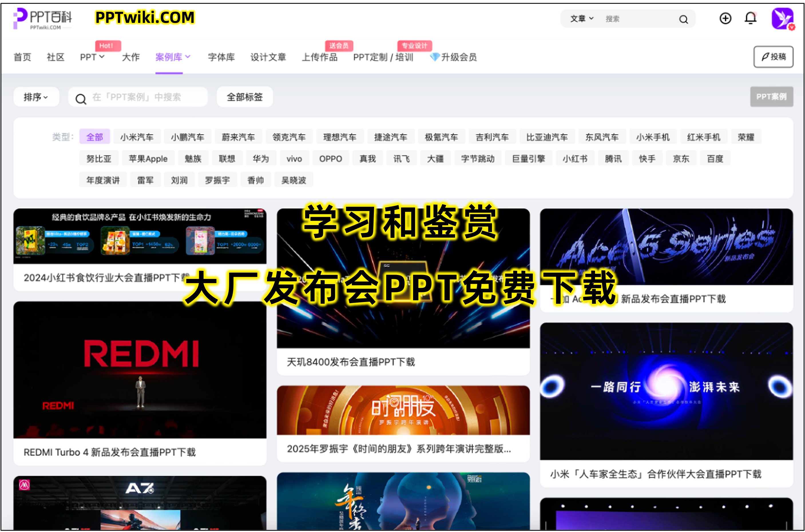Open the 大作 nav item
Image resolution: width=805 pixels, height=532 pixels.
[x=131, y=57]
